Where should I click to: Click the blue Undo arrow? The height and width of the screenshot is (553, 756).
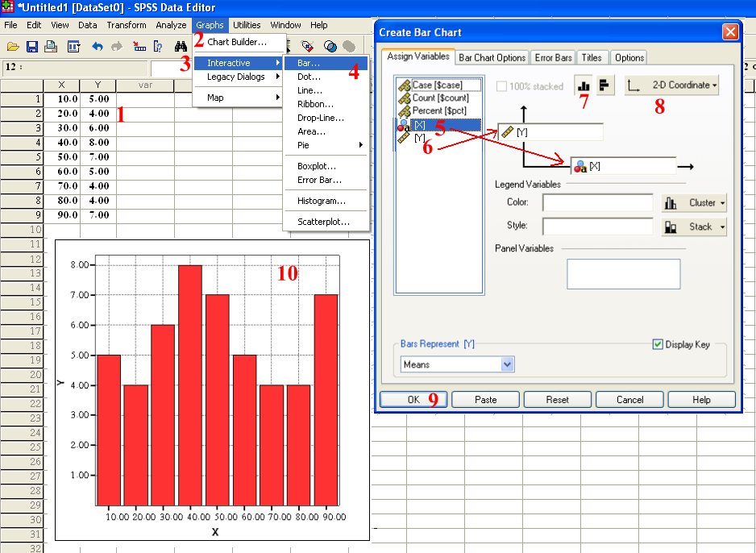click(x=98, y=46)
